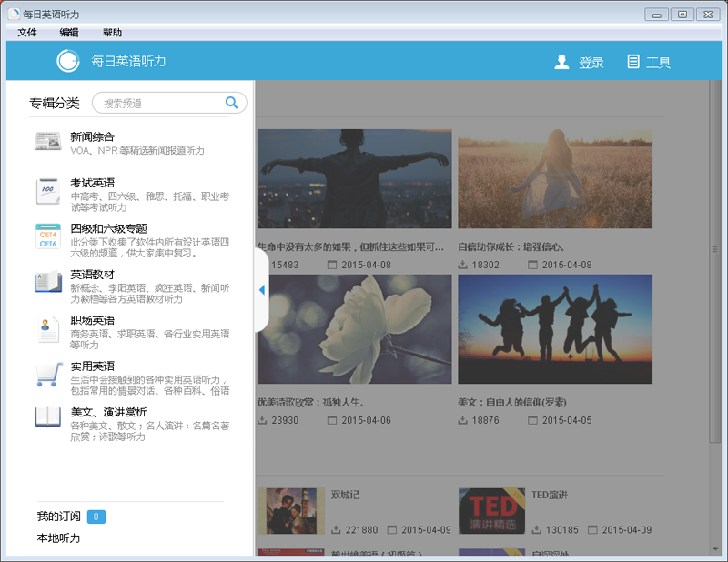The height and width of the screenshot is (562, 728).
Task: Open the jumping people sunset thumbnail
Action: pos(555,329)
